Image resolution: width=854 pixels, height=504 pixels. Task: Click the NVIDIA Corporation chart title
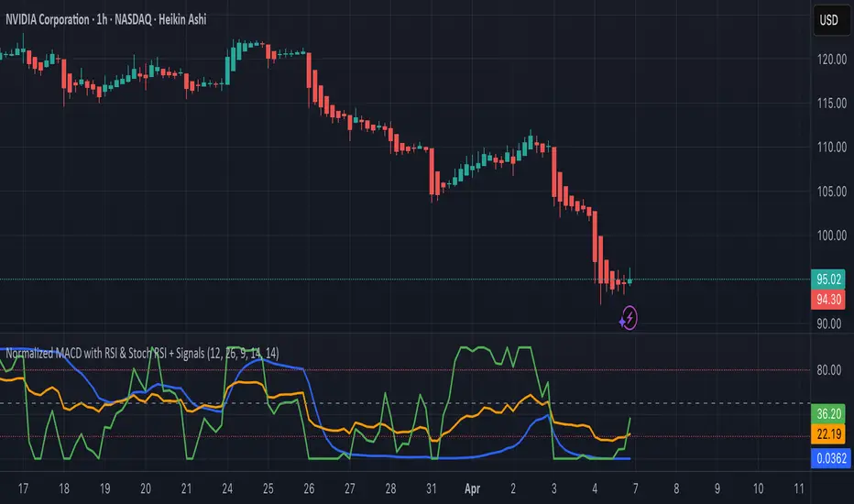(106, 19)
